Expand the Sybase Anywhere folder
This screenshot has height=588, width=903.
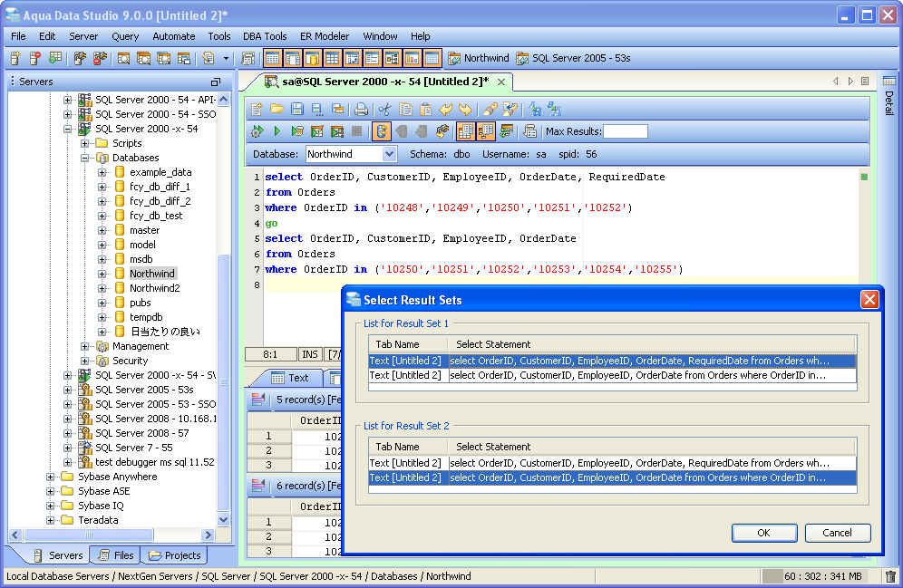[x=50, y=477]
